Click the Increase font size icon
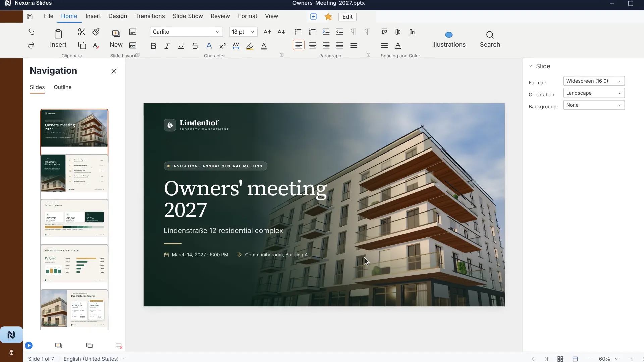The image size is (644, 362). point(267,32)
